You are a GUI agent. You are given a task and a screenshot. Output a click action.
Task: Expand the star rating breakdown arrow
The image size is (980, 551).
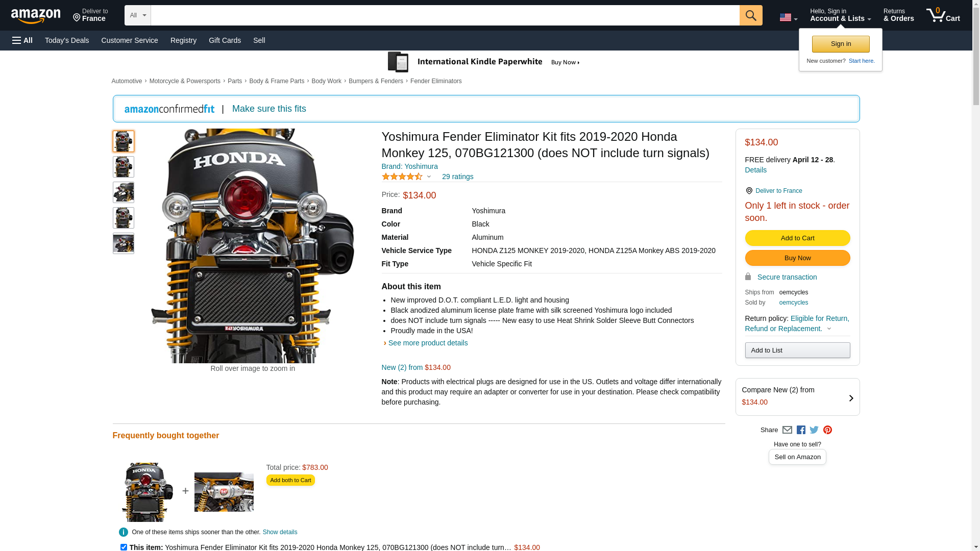[429, 177]
